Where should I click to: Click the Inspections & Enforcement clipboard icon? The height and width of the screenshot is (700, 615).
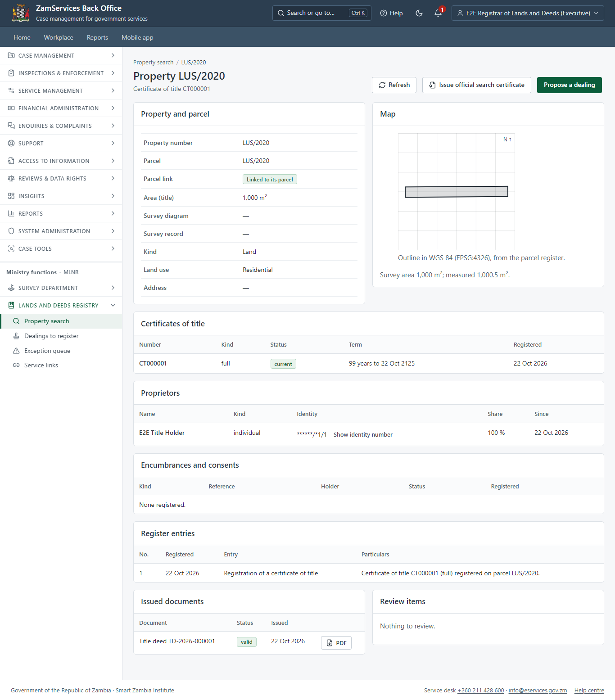(x=11, y=73)
